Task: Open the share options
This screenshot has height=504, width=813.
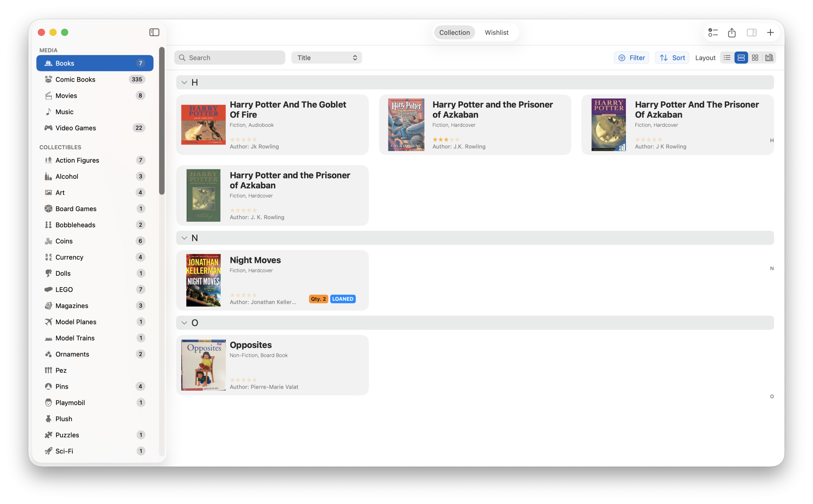Action: (732, 32)
